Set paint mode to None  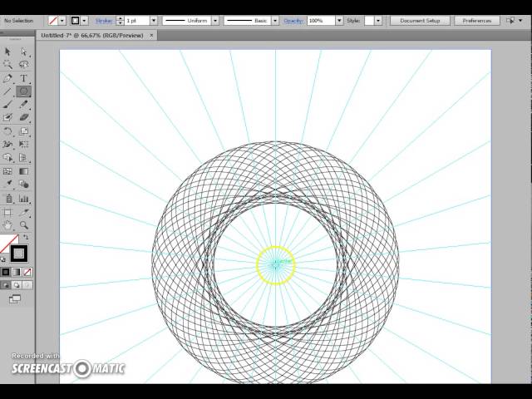(x=27, y=272)
